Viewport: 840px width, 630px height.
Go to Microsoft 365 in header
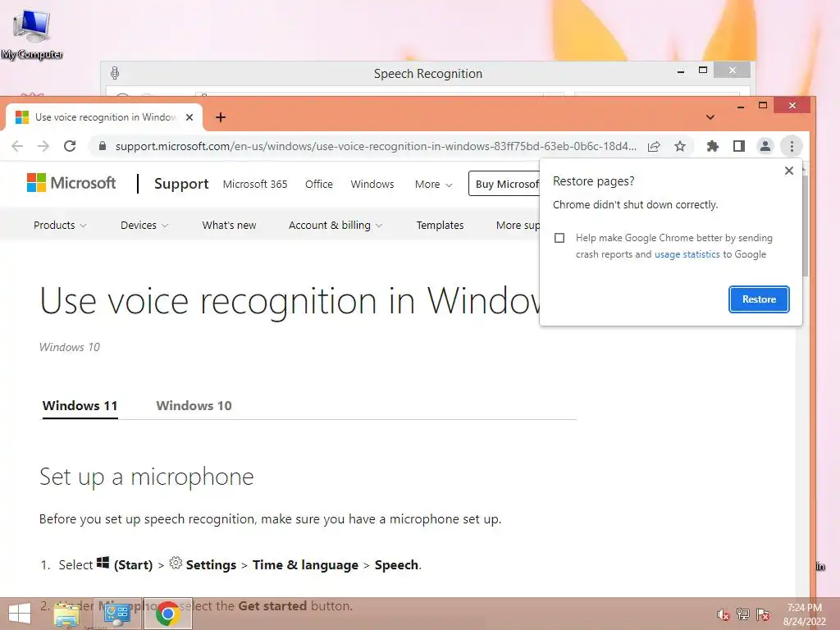tap(255, 185)
